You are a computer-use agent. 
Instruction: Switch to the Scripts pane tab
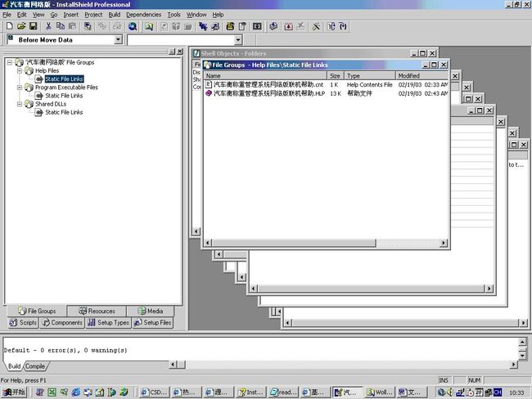[x=23, y=322]
